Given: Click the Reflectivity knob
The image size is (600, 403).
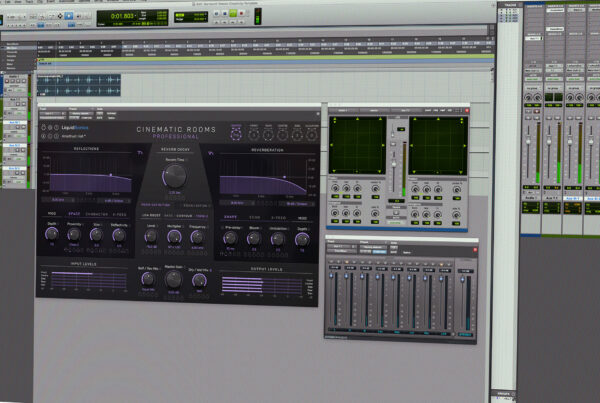Looking at the screenshot, I should point(119,235).
